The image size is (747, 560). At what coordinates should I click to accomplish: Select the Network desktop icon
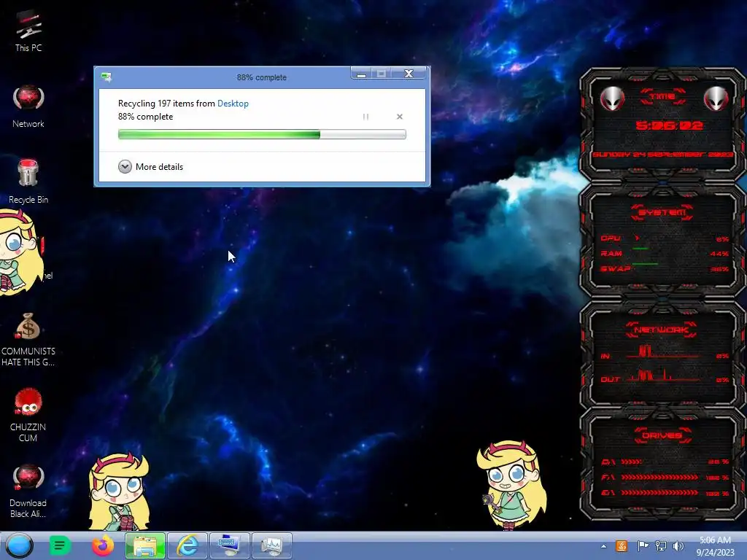pyautogui.click(x=28, y=106)
